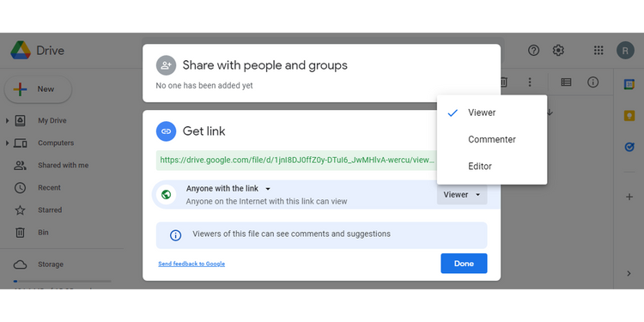Open the Viewer role dropdown button
Viewport: 644px width, 322px height.
tap(462, 195)
